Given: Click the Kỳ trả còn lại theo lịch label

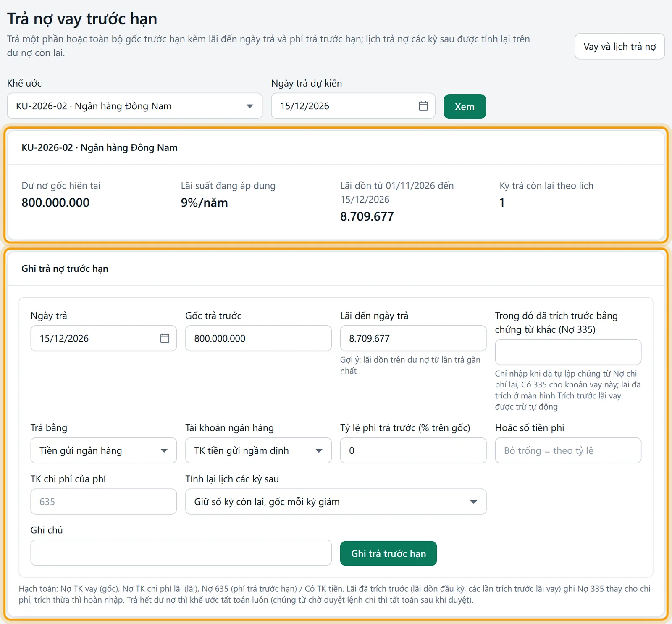Looking at the screenshot, I should point(546,186).
